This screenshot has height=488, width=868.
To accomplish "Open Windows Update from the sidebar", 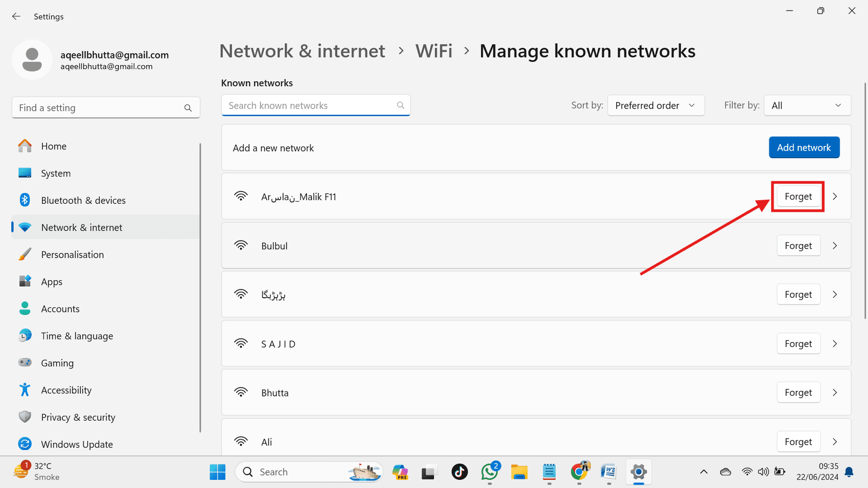I will pos(76,444).
